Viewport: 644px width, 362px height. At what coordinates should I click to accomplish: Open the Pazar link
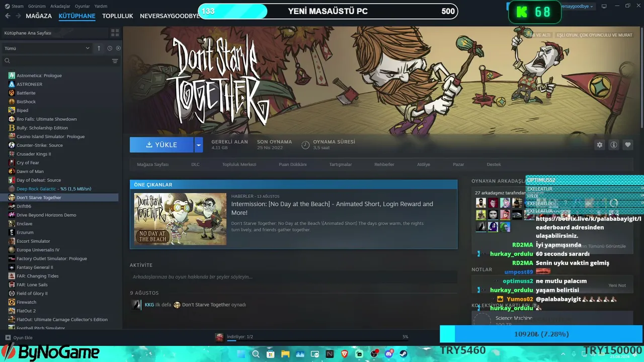(458, 164)
